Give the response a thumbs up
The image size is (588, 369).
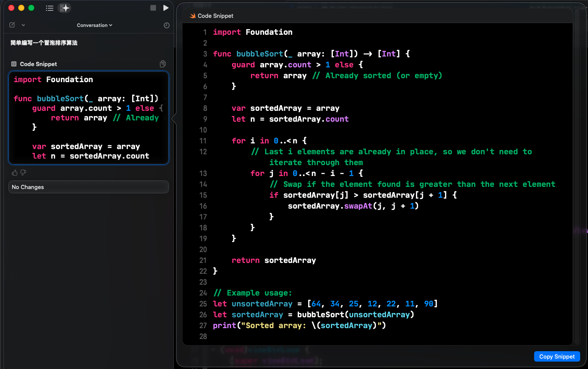[15, 173]
